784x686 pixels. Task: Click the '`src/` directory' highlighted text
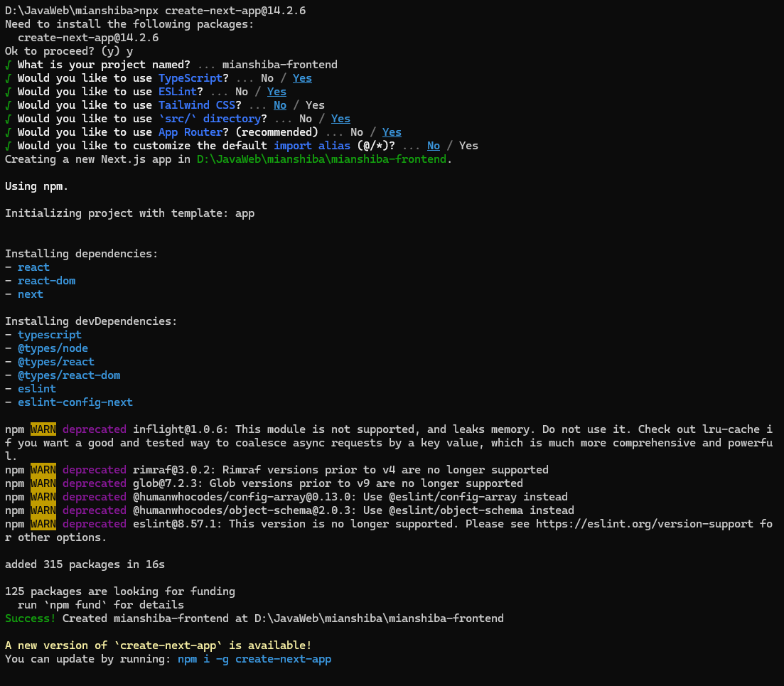point(210,119)
